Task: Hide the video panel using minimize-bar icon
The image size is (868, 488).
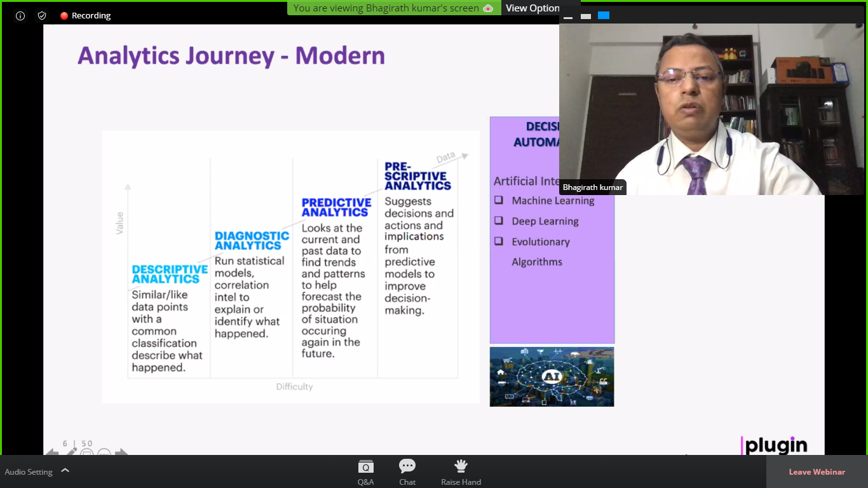Action: click(x=568, y=17)
